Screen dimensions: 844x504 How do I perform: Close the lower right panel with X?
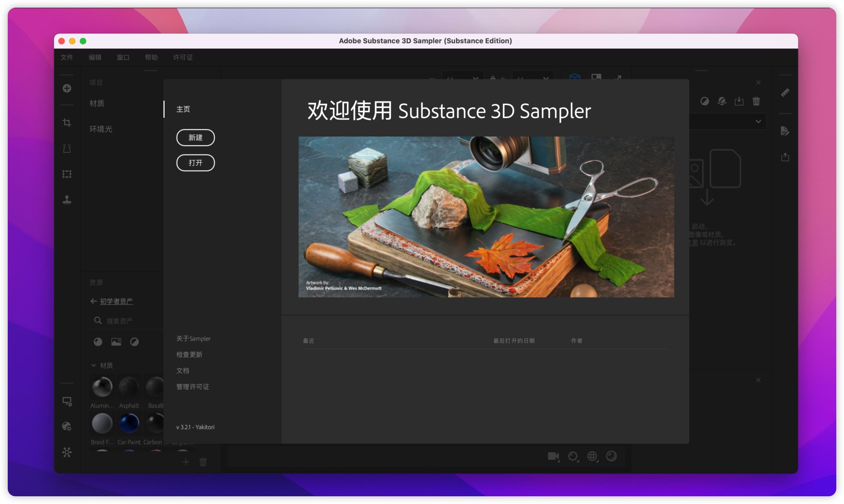tap(759, 380)
